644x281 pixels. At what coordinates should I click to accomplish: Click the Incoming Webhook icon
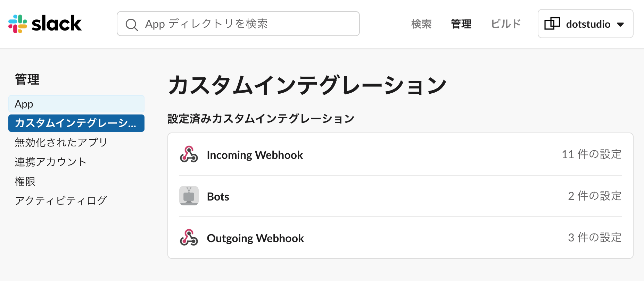coord(189,154)
